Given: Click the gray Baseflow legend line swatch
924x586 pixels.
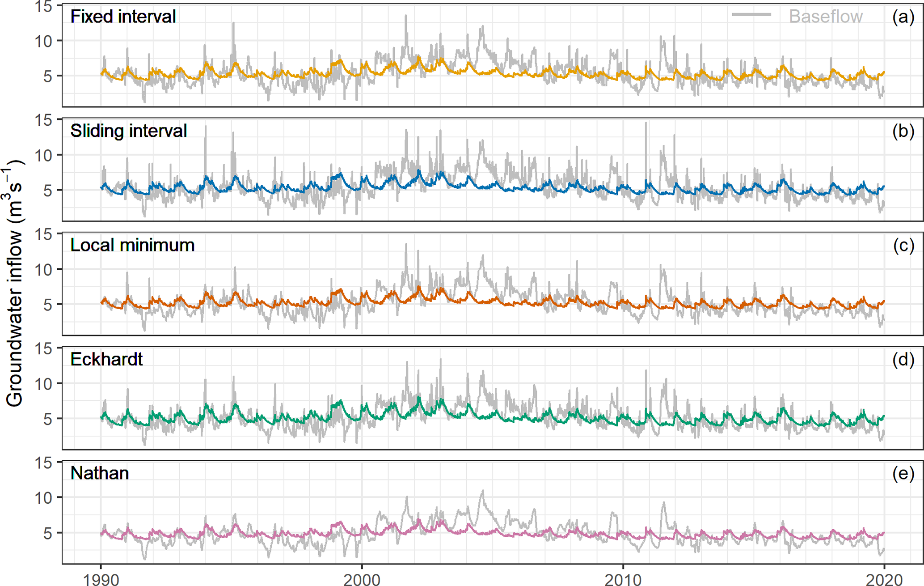Looking at the screenshot, I should (x=751, y=15).
